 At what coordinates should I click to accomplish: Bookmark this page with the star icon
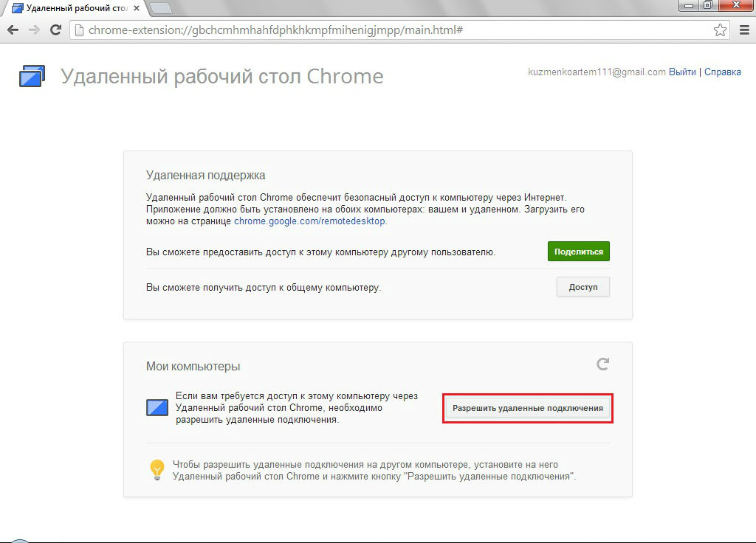tap(720, 30)
